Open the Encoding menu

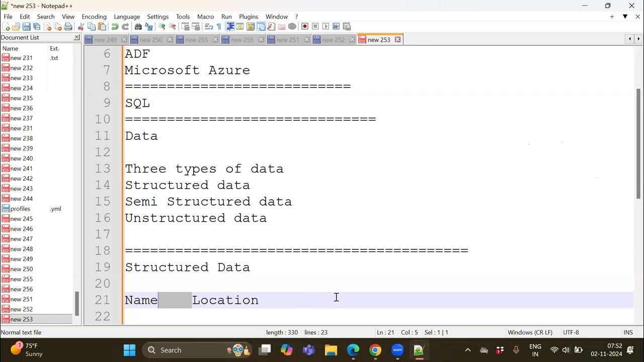pos(94,17)
